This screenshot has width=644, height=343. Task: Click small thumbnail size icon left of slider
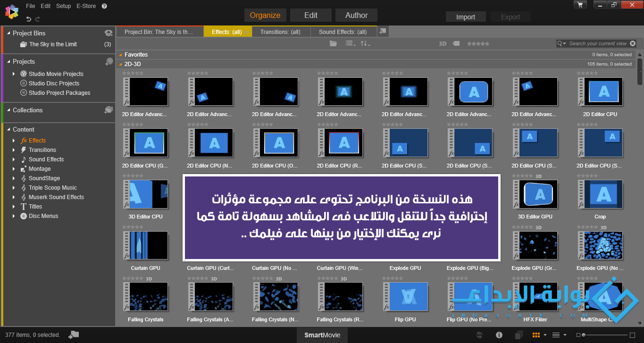click(x=579, y=335)
